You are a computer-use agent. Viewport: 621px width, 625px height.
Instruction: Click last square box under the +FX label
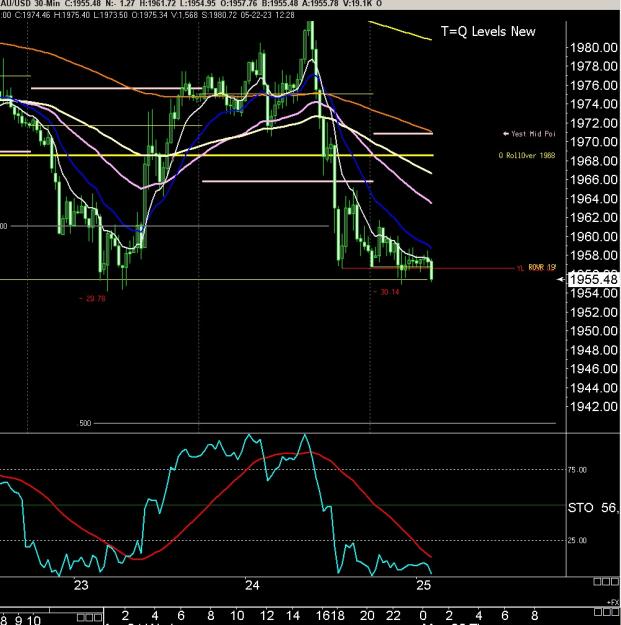[615, 612]
